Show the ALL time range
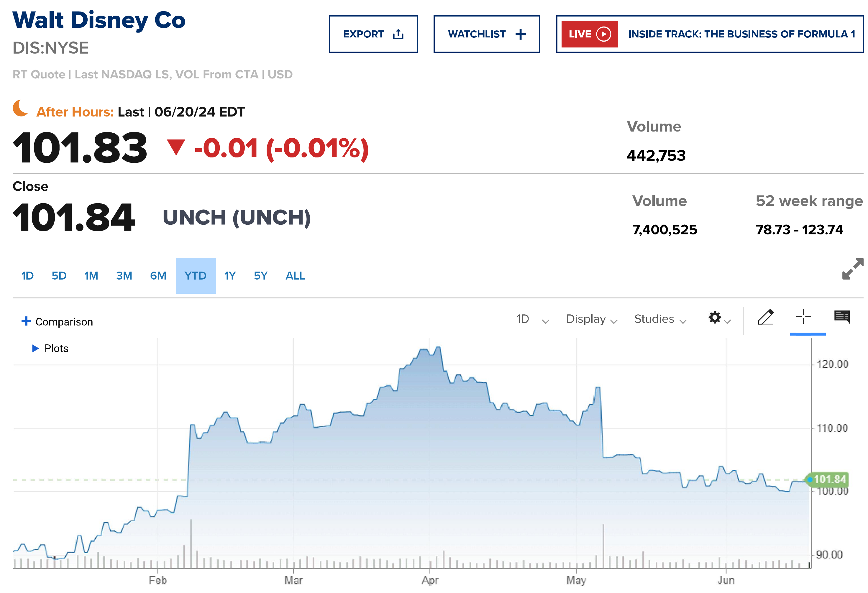 click(x=295, y=276)
